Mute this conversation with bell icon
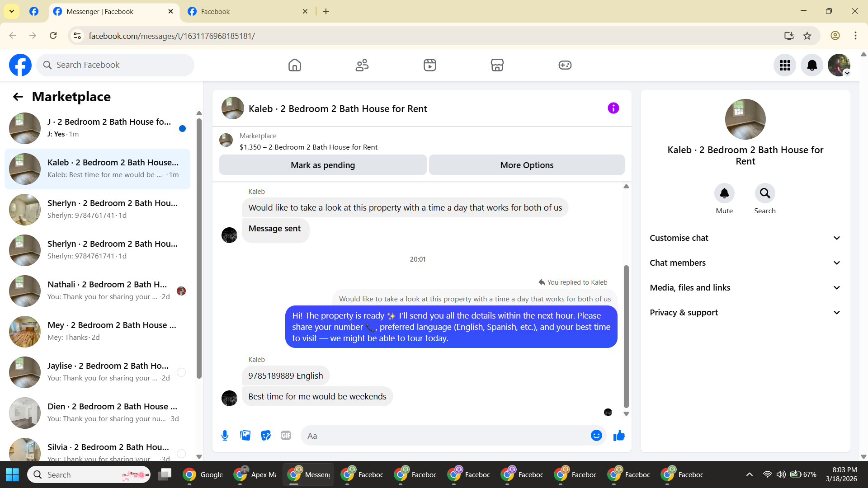This screenshot has height=488, width=868. click(724, 193)
